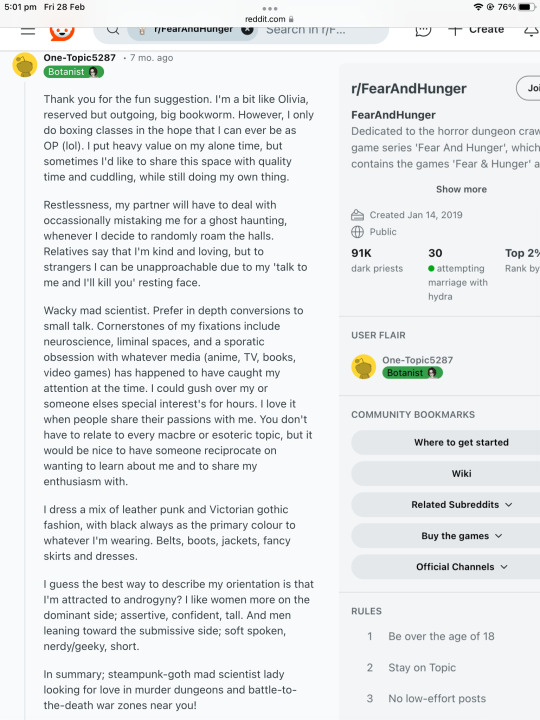Tap the reddit.com address bar
540x720 pixels.
(x=270, y=19)
